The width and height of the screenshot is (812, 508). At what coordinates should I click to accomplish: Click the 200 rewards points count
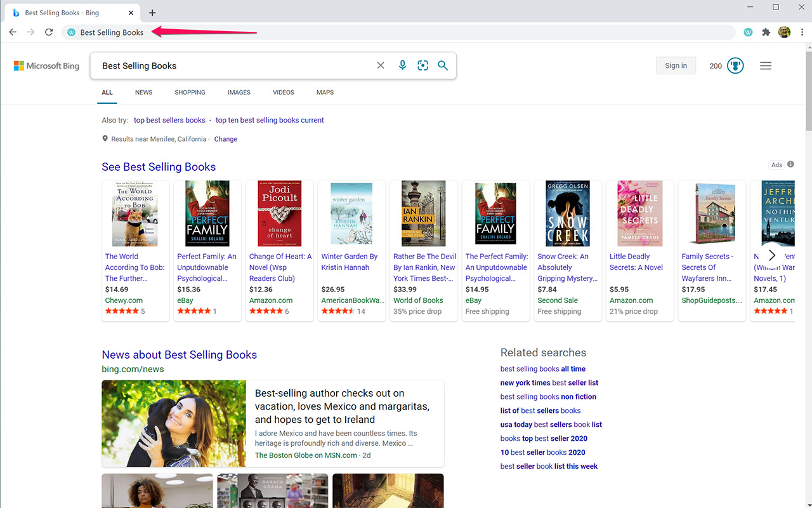(716, 66)
